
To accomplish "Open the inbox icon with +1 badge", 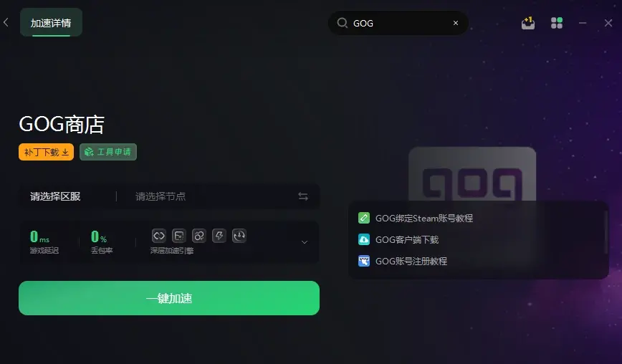I will [x=528, y=23].
